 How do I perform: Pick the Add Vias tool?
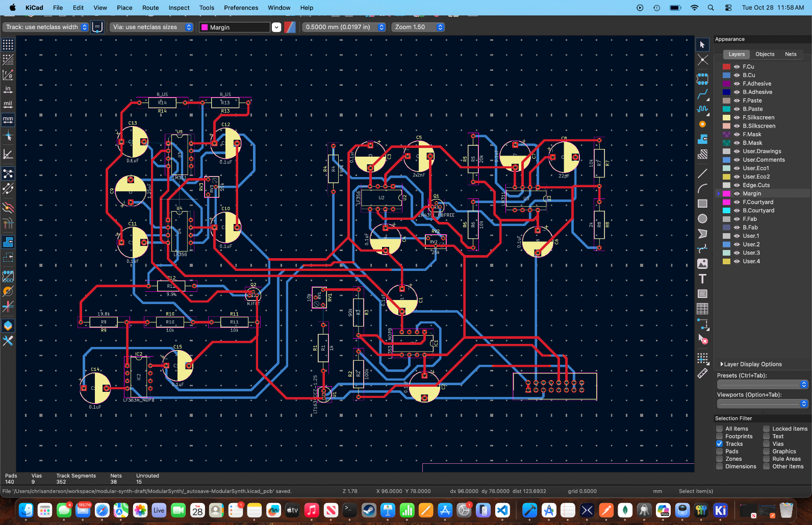(702, 124)
